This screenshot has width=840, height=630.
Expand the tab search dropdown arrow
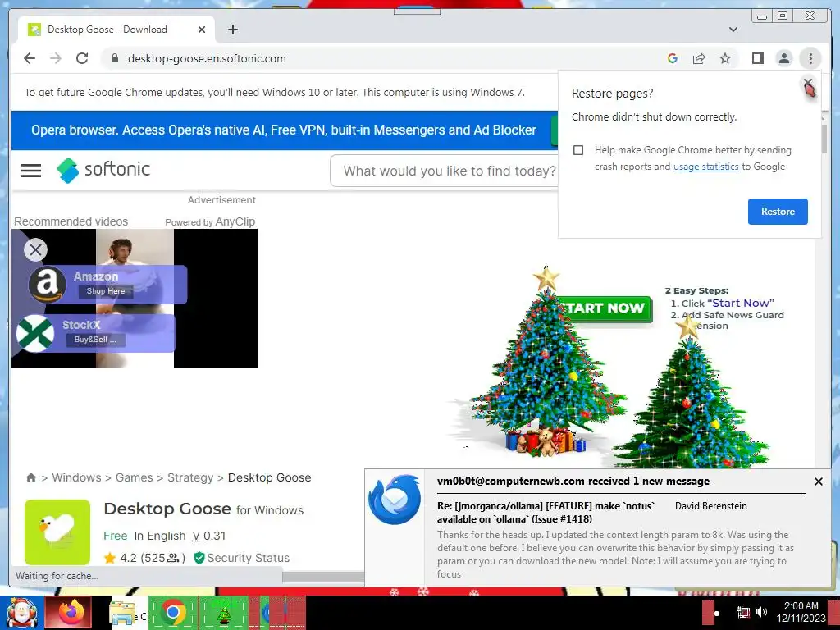pyautogui.click(x=733, y=30)
